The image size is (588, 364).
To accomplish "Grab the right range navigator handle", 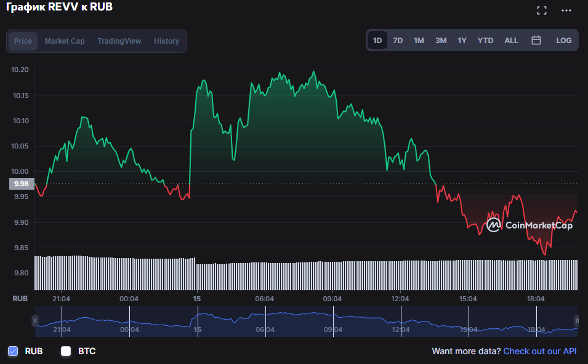I will pyautogui.click(x=577, y=321).
